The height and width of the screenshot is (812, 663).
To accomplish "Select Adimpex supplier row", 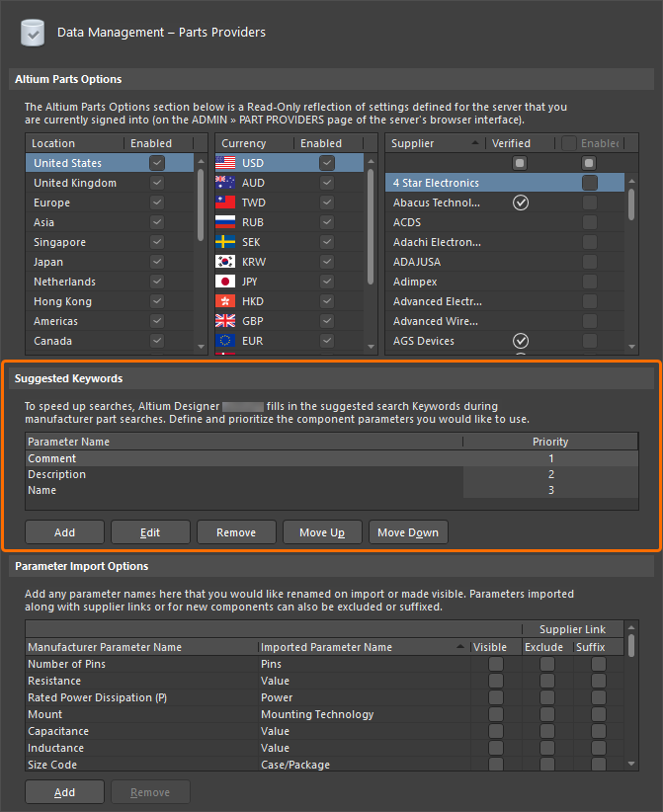I will pyautogui.click(x=505, y=282).
